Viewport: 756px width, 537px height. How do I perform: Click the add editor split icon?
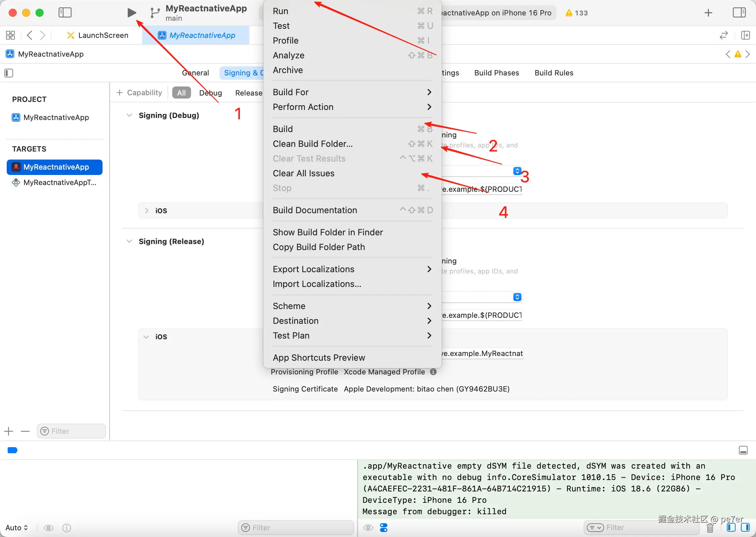point(745,35)
